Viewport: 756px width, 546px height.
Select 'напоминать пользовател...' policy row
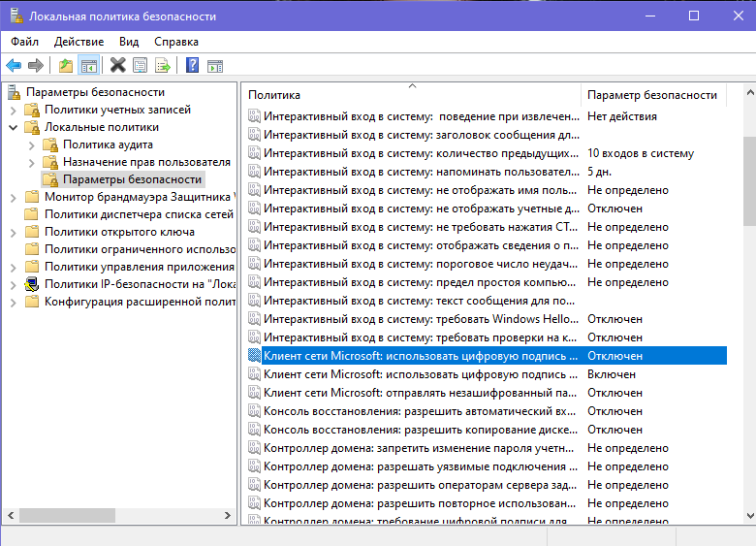click(487, 172)
